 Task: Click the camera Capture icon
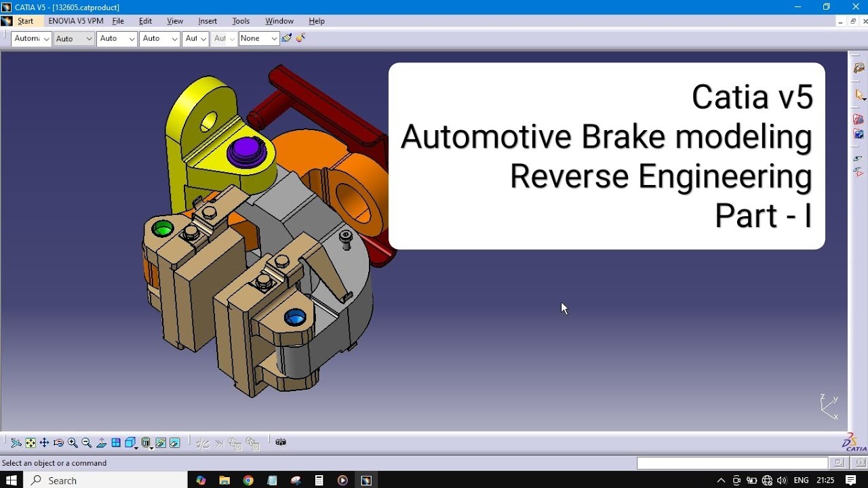tap(281, 442)
